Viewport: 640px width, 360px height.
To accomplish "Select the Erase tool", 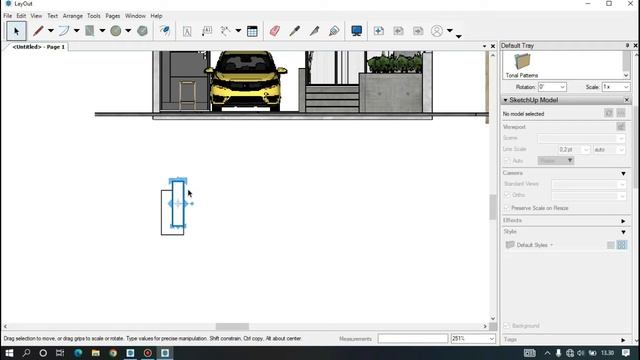I will [x=275, y=31].
